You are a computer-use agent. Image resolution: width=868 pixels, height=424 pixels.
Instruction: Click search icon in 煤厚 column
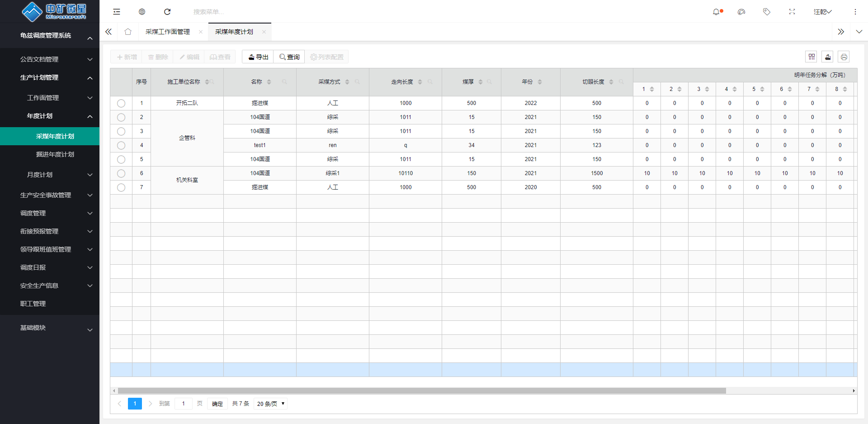pyautogui.click(x=489, y=82)
